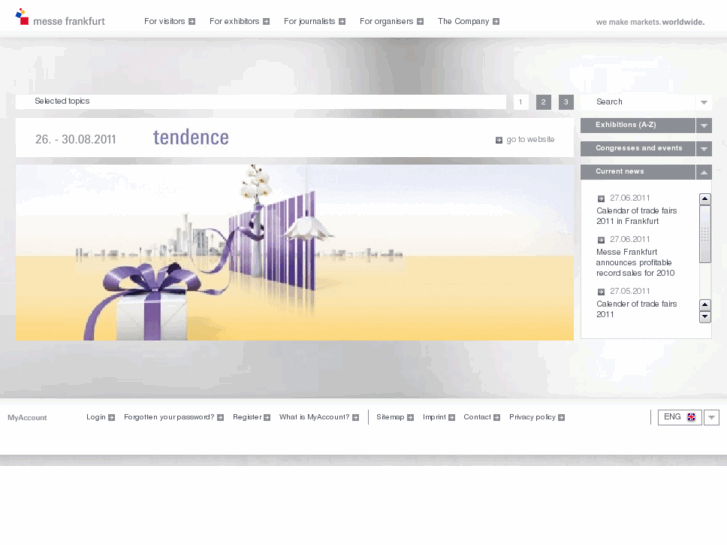Open the For journalists menu
The width and height of the screenshot is (727, 545).
coord(309,21)
